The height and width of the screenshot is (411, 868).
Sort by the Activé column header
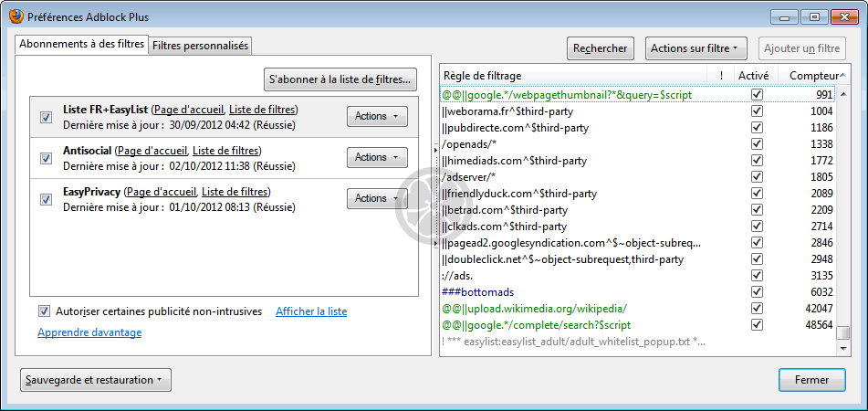[756, 76]
